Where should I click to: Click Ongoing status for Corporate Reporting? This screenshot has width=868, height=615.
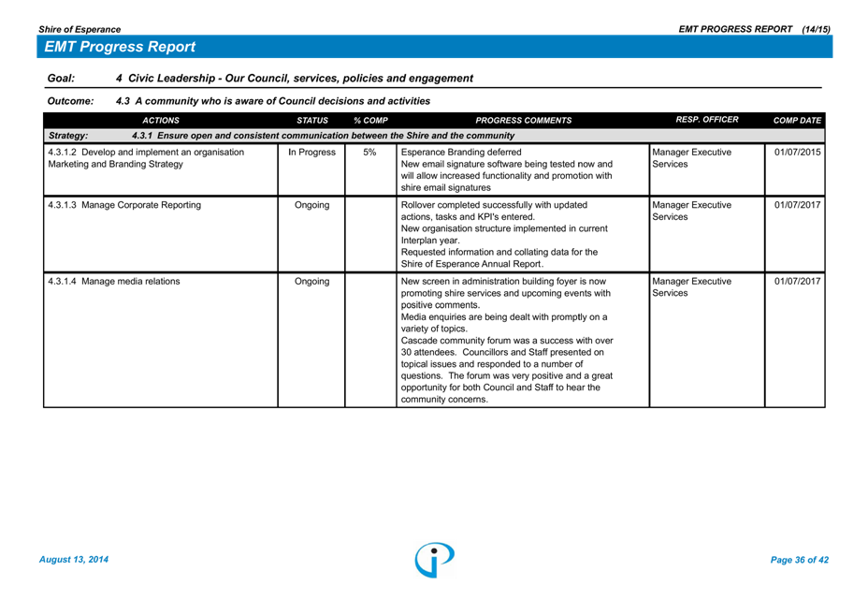click(x=311, y=205)
